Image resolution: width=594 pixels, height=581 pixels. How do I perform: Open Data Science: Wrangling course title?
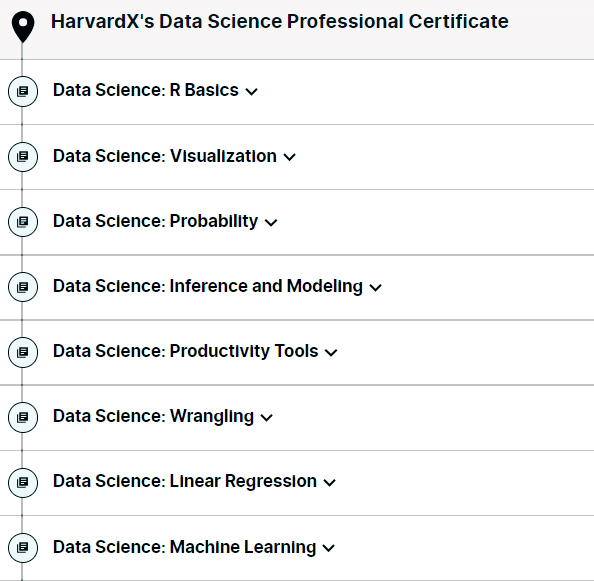pos(153,417)
